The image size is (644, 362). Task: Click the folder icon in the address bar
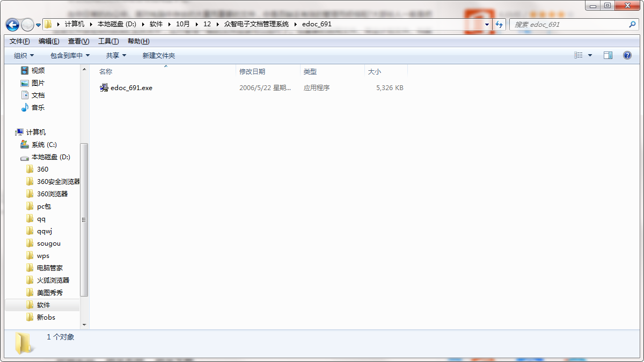(48, 24)
